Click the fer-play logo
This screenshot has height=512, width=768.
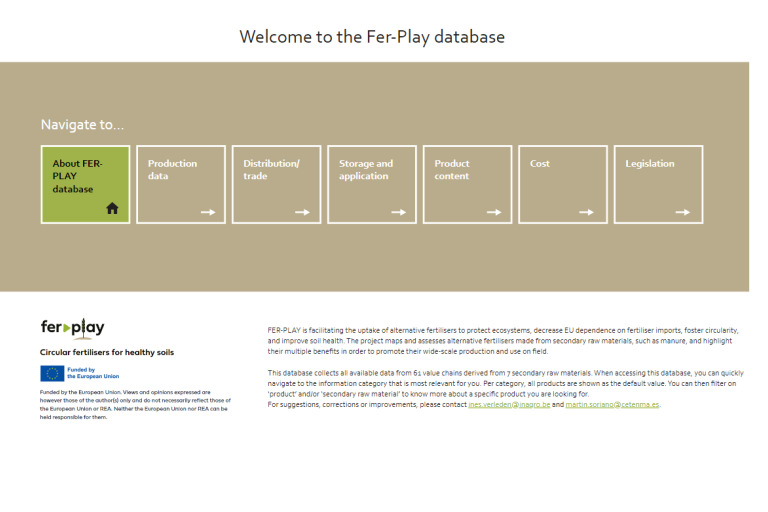point(72,328)
